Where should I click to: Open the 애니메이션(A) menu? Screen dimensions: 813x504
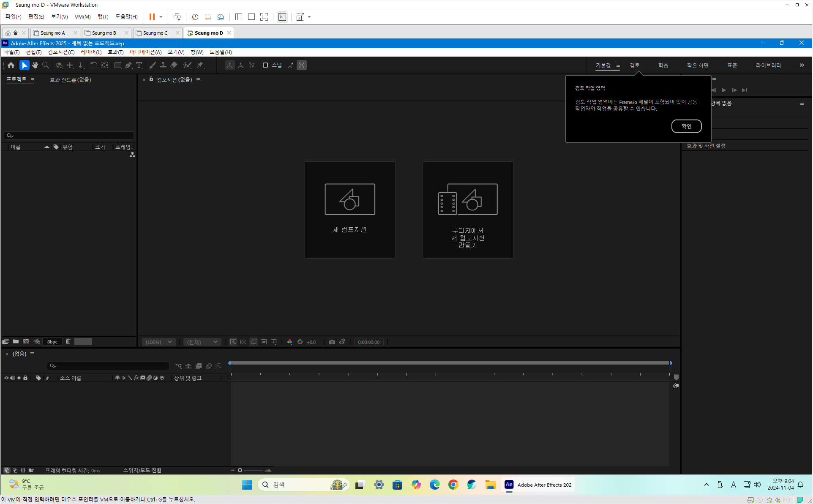tap(145, 52)
